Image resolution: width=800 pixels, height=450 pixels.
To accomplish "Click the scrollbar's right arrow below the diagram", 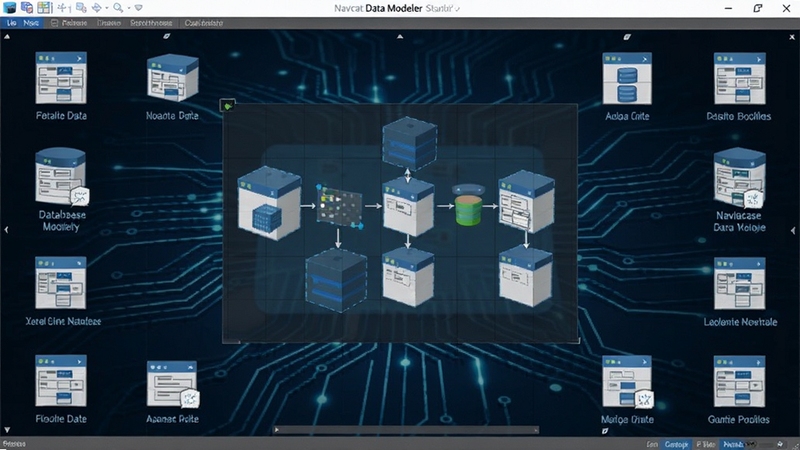I will (536, 430).
